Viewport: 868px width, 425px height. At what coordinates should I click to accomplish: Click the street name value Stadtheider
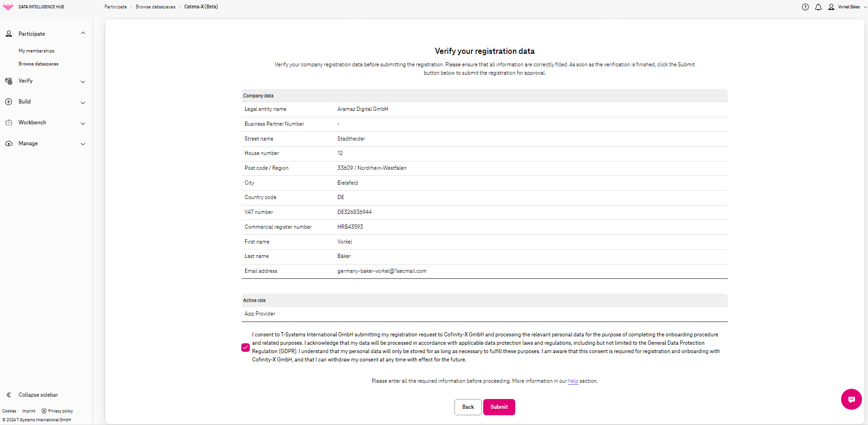tap(351, 139)
